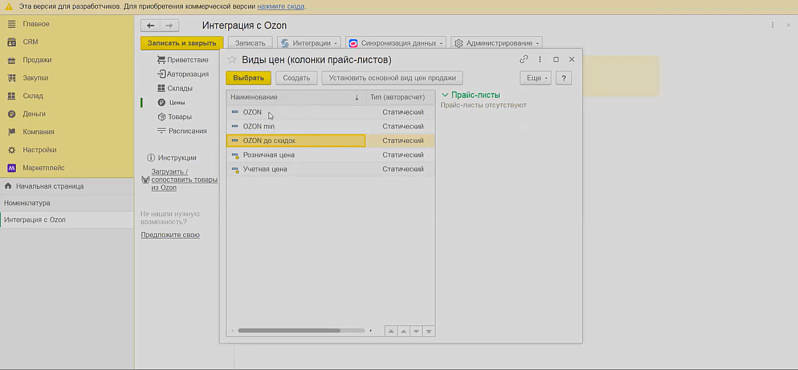Open main window three-dot menu at top right

click(x=773, y=25)
